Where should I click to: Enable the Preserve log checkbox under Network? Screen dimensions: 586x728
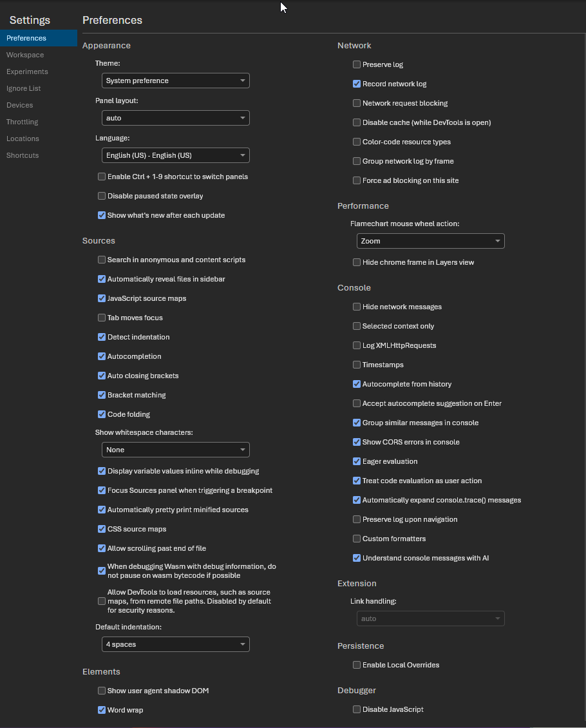pyautogui.click(x=357, y=64)
